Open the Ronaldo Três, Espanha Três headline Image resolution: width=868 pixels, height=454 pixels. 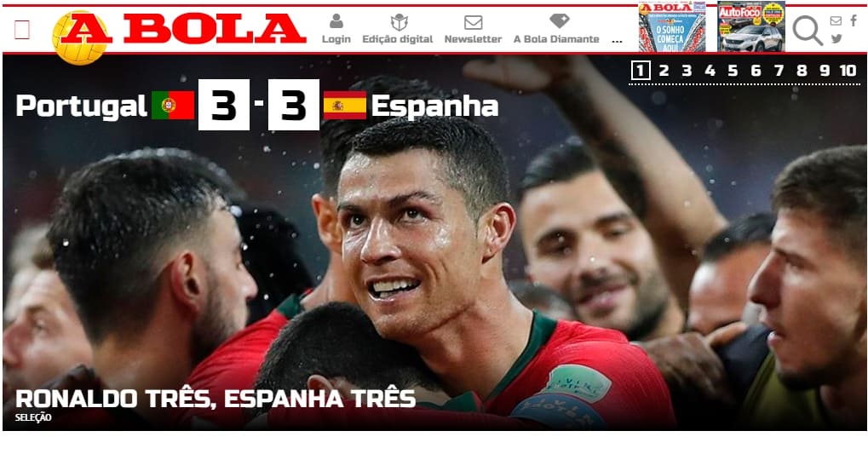(216, 399)
